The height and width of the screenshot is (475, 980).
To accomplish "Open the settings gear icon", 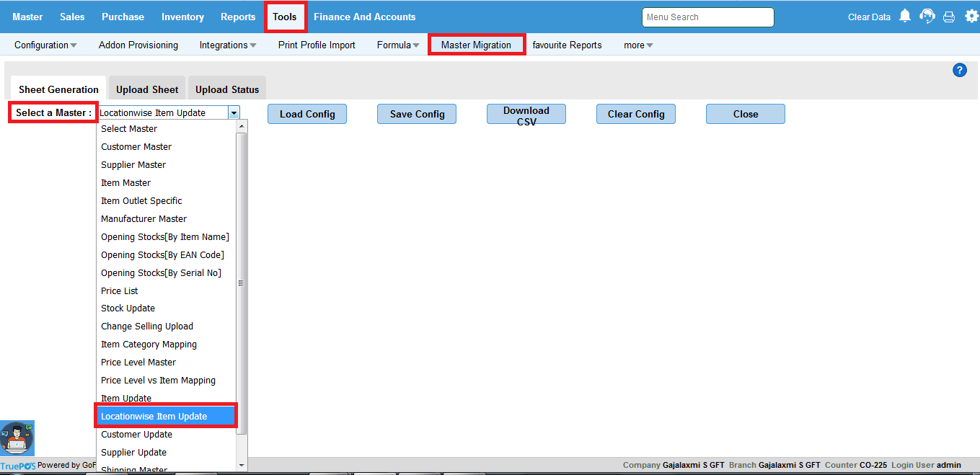I will click(971, 16).
